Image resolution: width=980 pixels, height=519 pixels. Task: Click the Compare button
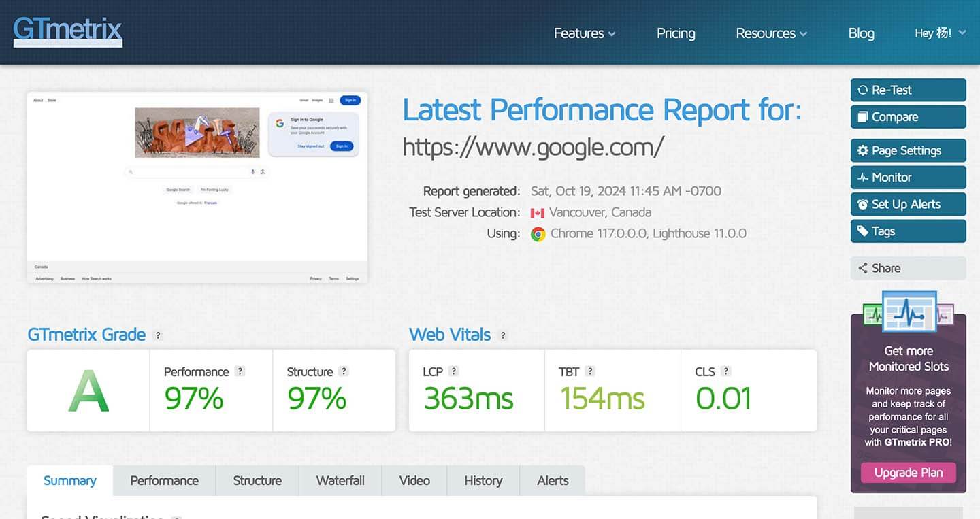(x=908, y=117)
